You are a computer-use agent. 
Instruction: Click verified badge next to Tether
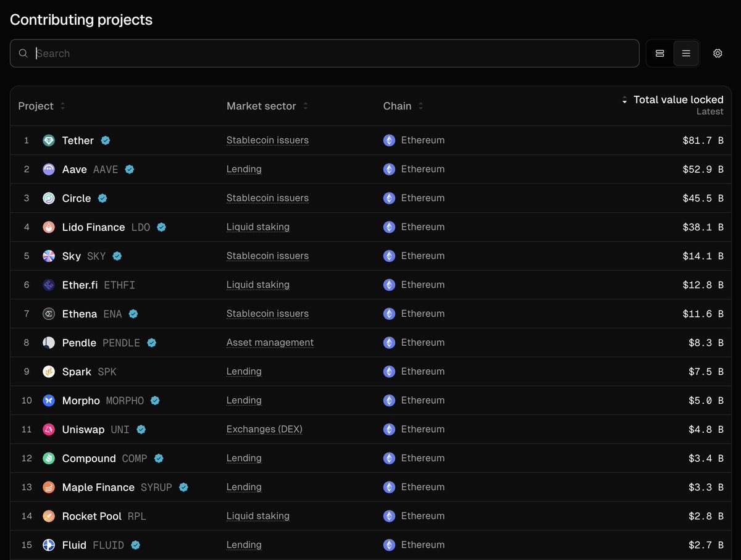point(106,141)
